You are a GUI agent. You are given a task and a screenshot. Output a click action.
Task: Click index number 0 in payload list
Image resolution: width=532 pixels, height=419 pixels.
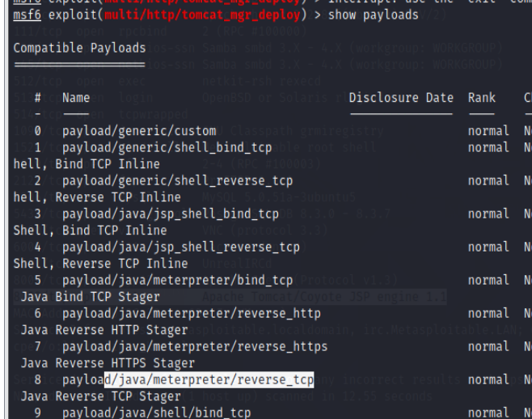pos(38,131)
